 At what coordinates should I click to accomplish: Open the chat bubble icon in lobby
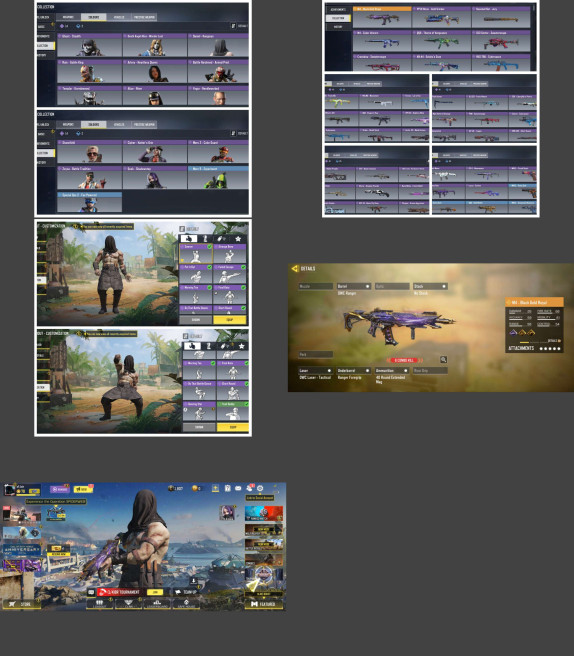pyautogui.click(x=91, y=592)
